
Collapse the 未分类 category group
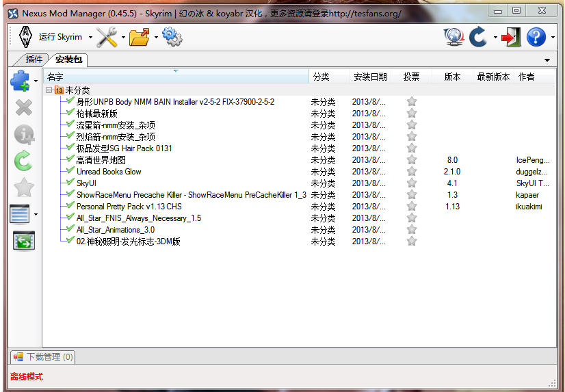coord(49,90)
